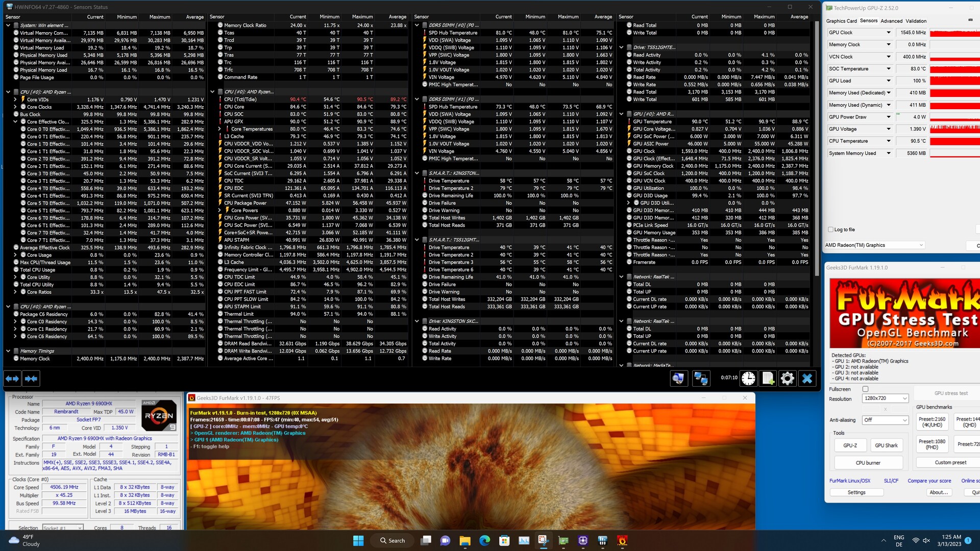Click HWiNFO expand columns arrows icon
The width and height of the screenshot is (980, 551).
(12, 379)
